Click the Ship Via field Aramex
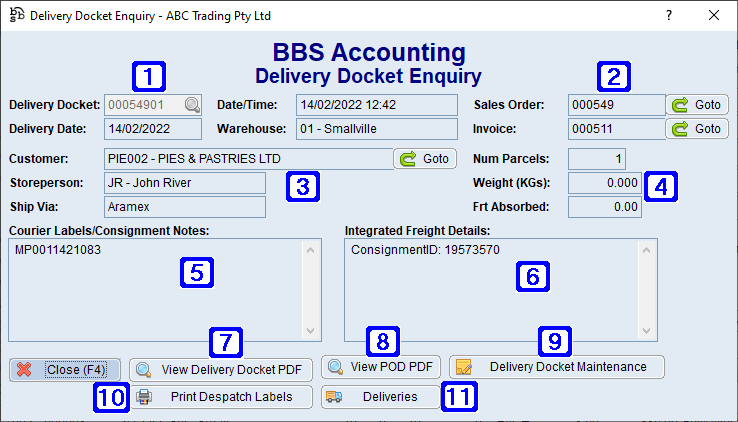 coord(185,207)
